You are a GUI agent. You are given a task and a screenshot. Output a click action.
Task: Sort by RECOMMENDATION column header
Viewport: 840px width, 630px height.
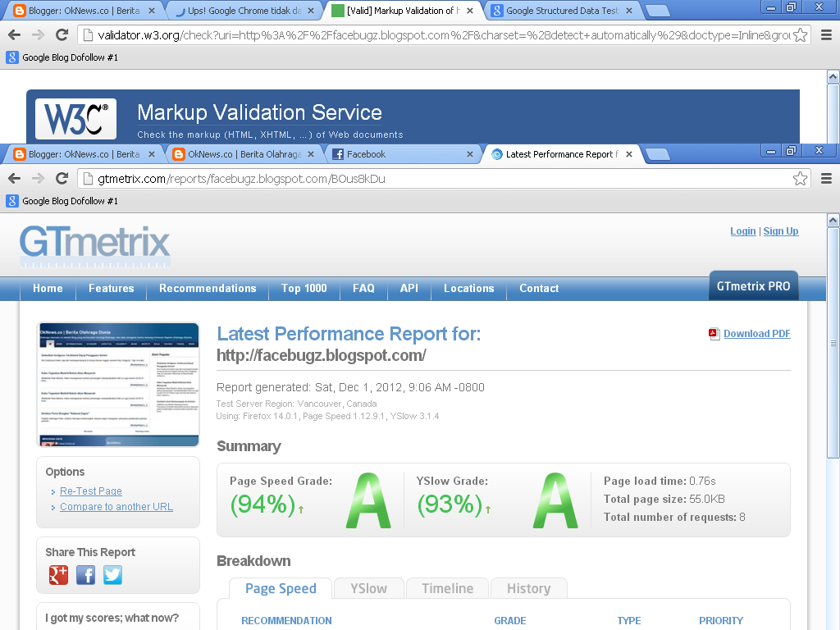(286, 620)
